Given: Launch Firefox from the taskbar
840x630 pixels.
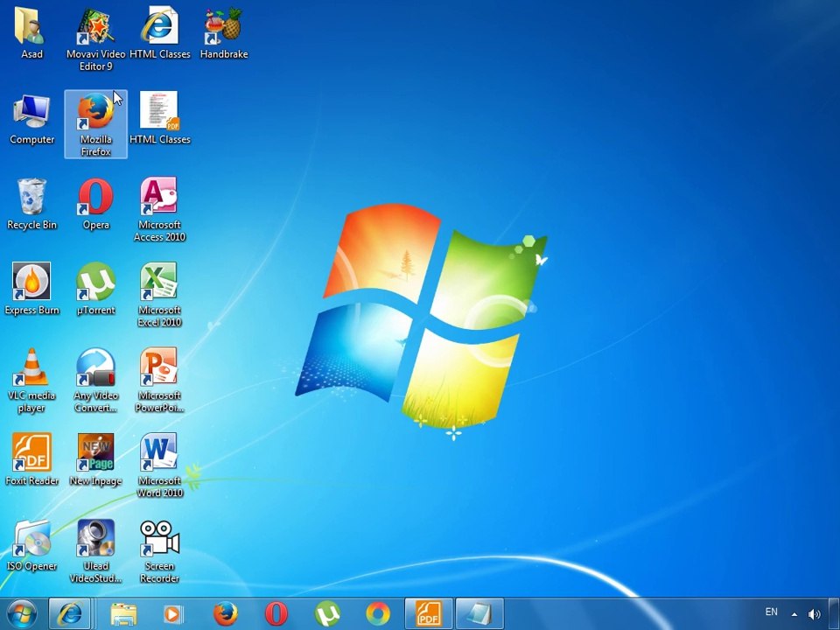Looking at the screenshot, I should pyautogui.click(x=225, y=614).
